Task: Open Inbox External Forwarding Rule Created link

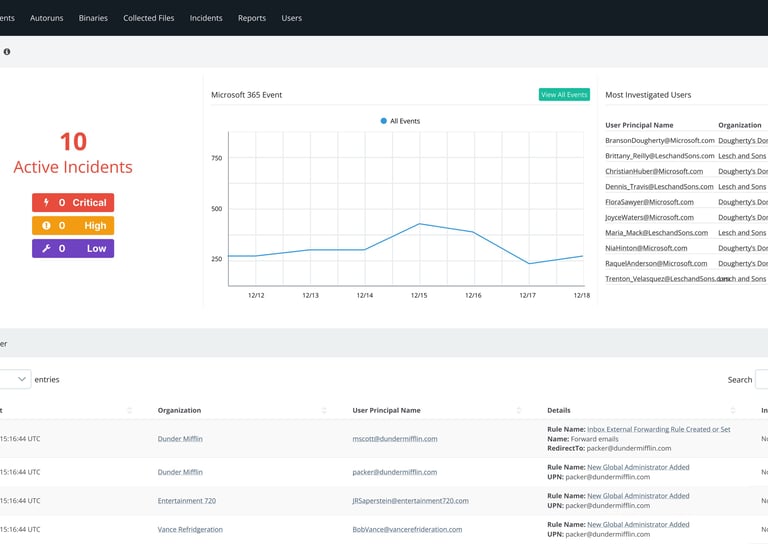Action: point(659,429)
